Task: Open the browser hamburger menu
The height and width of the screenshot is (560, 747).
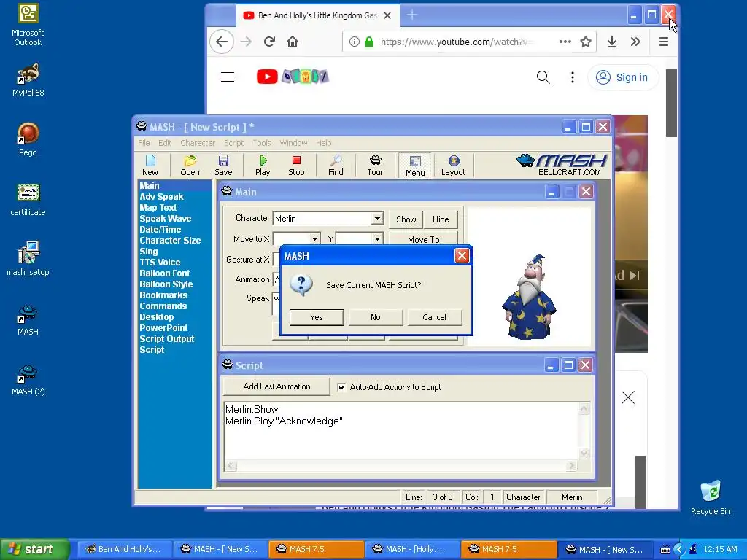Action: point(664,42)
